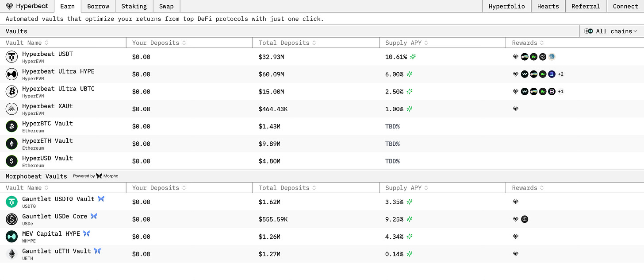
Task: Click the Gauntlet uETH Vault ethereum icon
Action: [11, 253]
